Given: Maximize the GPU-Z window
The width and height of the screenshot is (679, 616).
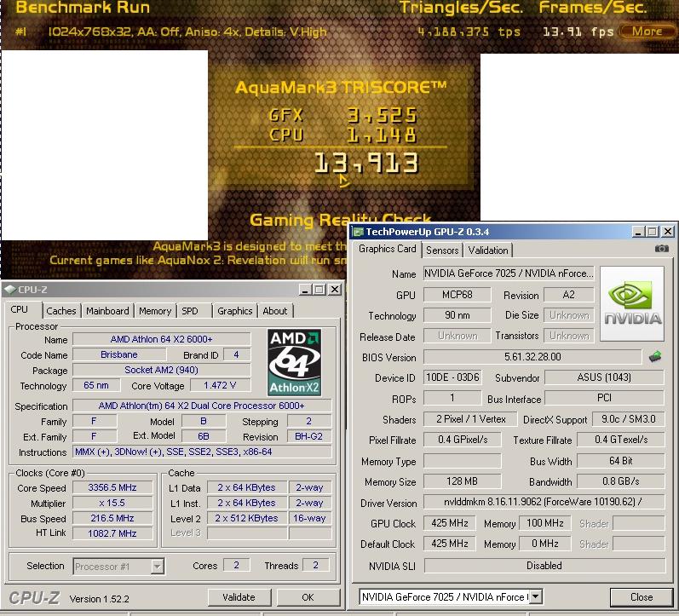Looking at the screenshot, I should coord(652,232).
